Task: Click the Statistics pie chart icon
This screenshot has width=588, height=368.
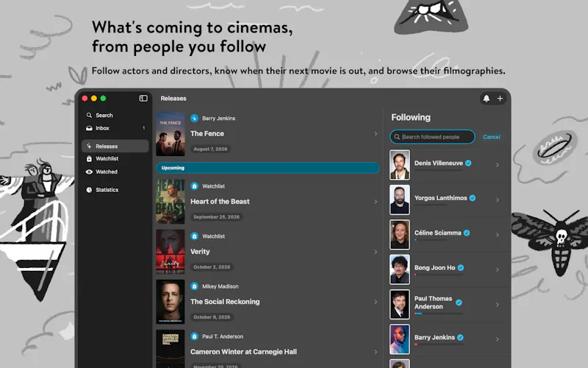Action: (x=89, y=190)
